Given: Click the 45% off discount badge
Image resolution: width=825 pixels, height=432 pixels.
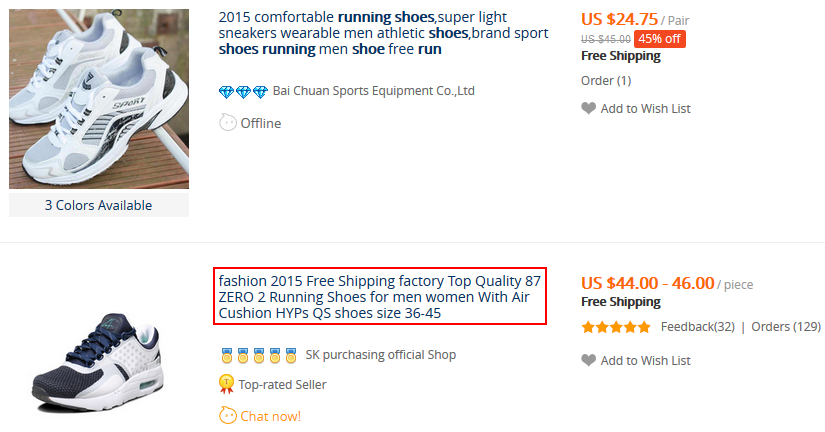Looking at the screenshot, I should [x=660, y=39].
